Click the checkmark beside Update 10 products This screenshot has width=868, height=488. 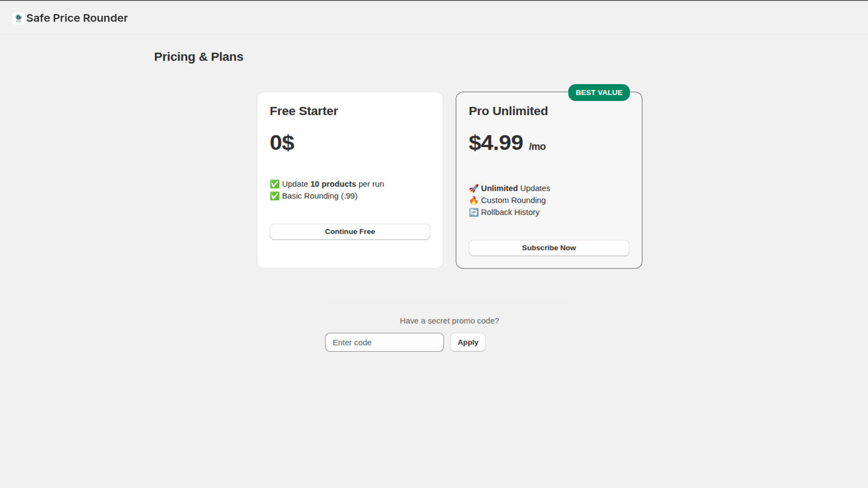tap(275, 184)
